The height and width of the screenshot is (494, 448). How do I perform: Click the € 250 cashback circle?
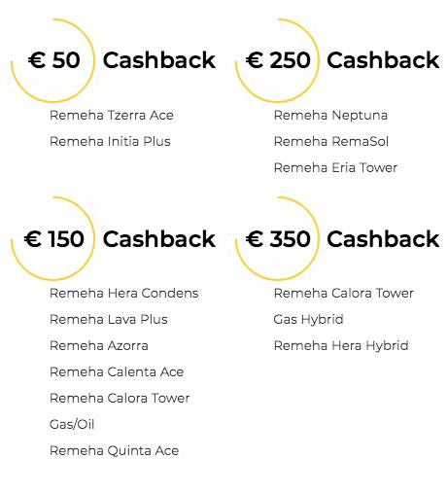277,60
